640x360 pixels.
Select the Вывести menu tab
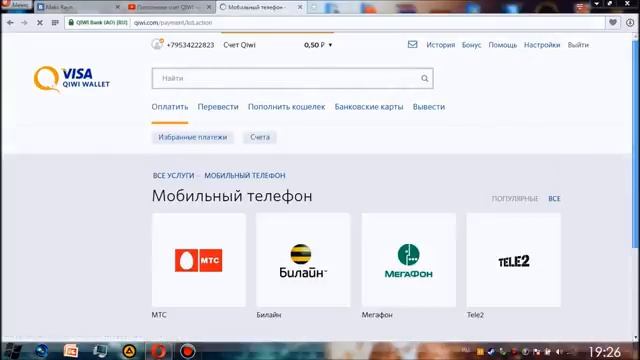pos(429,107)
